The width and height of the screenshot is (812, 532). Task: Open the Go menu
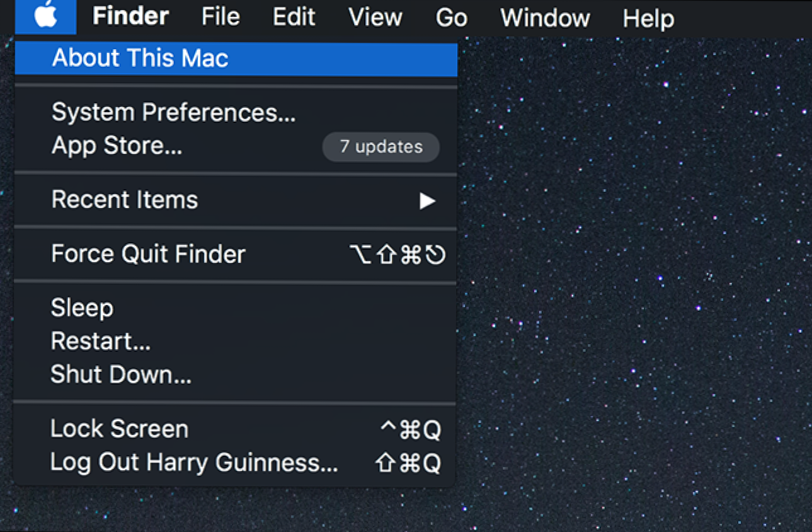(x=451, y=17)
